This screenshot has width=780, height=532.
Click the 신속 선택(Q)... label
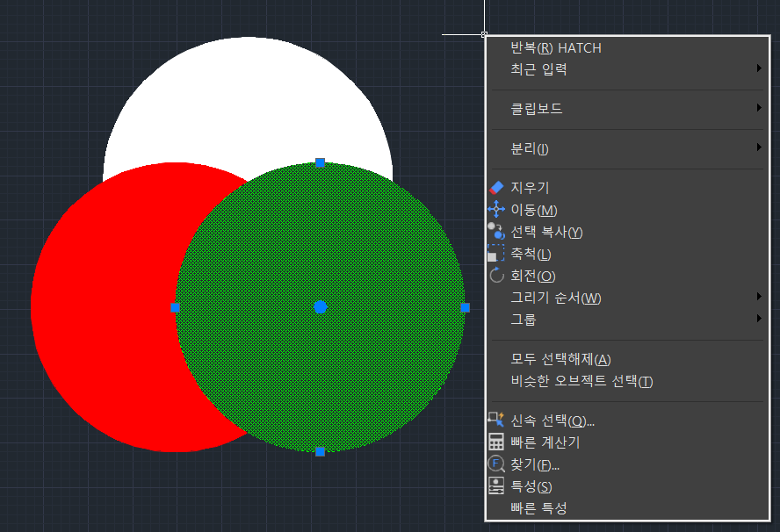(552, 421)
